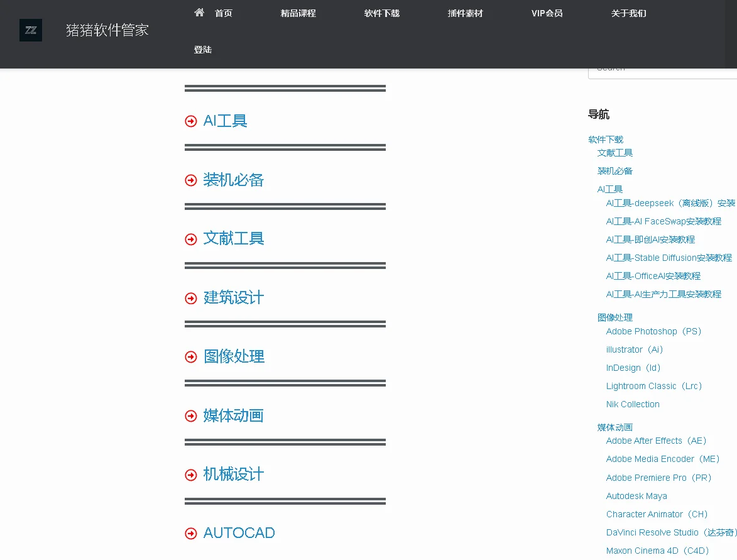Open the 登陆 login page
The height and width of the screenshot is (560, 737).
coord(202,50)
